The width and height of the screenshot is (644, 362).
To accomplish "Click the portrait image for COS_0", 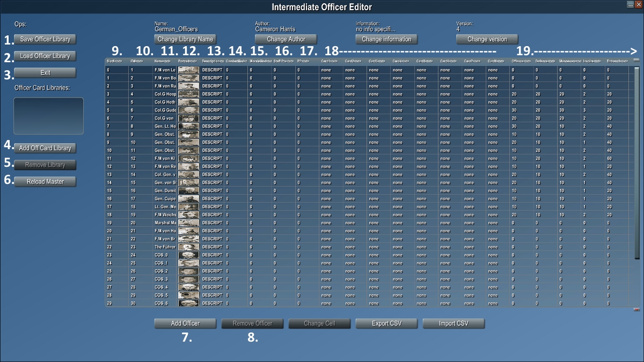I will tap(188, 255).
